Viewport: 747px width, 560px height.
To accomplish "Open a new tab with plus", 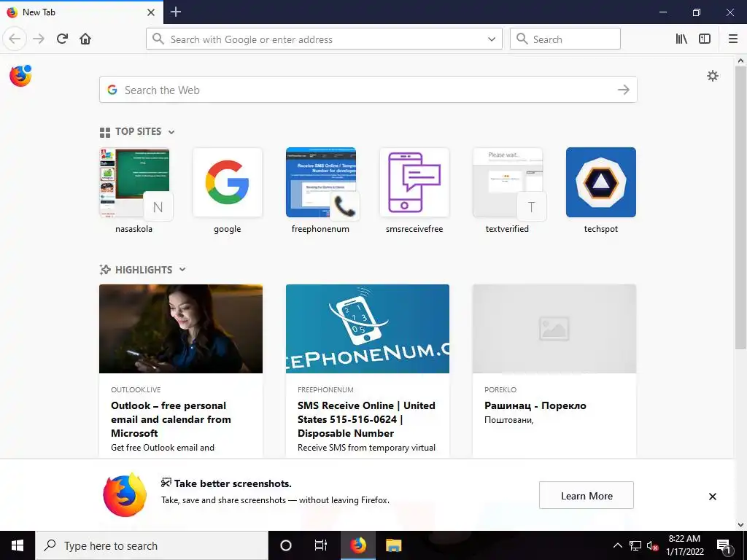I will [x=176, y=12].
